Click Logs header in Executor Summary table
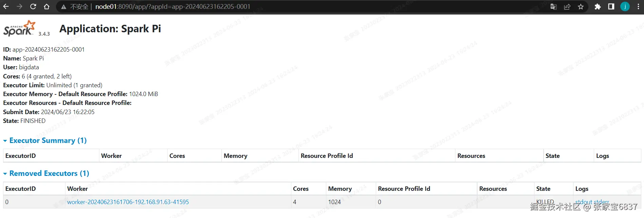The height and width of the screenshot is (218, 644). click(603, 156)
